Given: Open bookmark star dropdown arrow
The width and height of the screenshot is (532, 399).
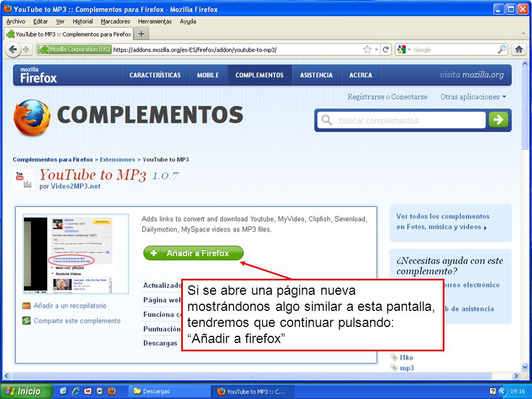Looking at the screenshot, I should pyautogui.click(x=376, y=49).
